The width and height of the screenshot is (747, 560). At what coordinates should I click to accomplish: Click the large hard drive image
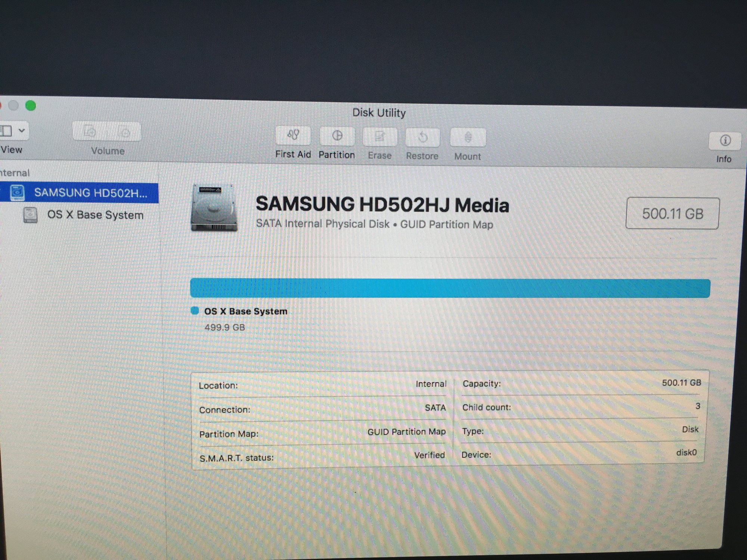point(214,208)
